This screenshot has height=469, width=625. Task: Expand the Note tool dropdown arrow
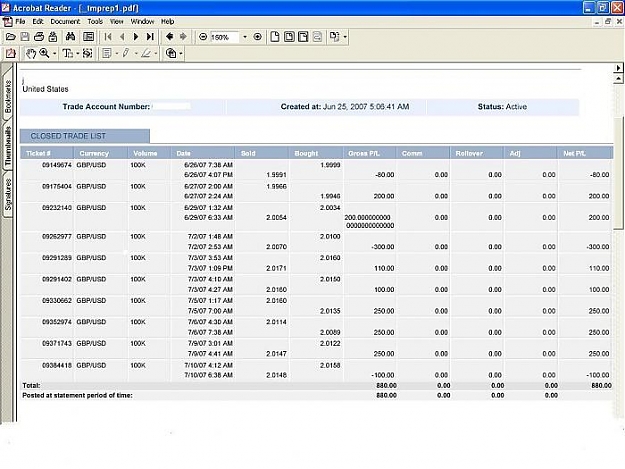117,53
